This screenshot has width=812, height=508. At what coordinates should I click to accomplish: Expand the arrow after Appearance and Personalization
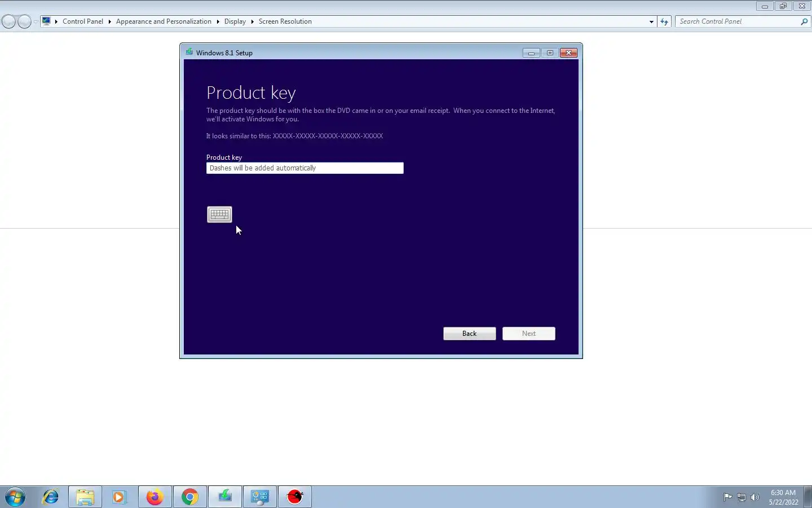coord(218,21)
